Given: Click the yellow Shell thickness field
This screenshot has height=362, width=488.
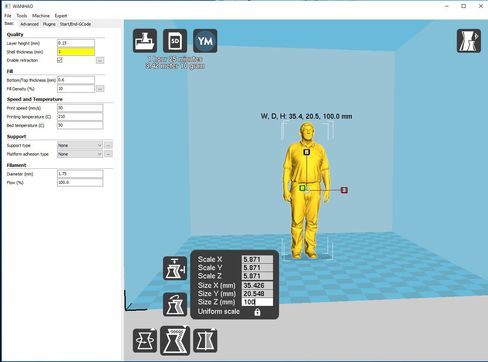Looking at the screenshot, I should [76, 52].
